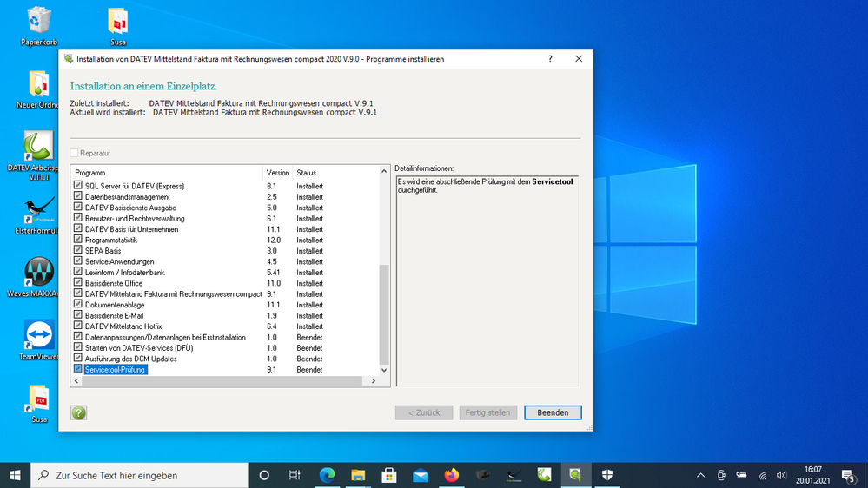Viewport: 868px width, 488px height.
Task: Click the list's scroll up arrow
Action: point(384,172)
